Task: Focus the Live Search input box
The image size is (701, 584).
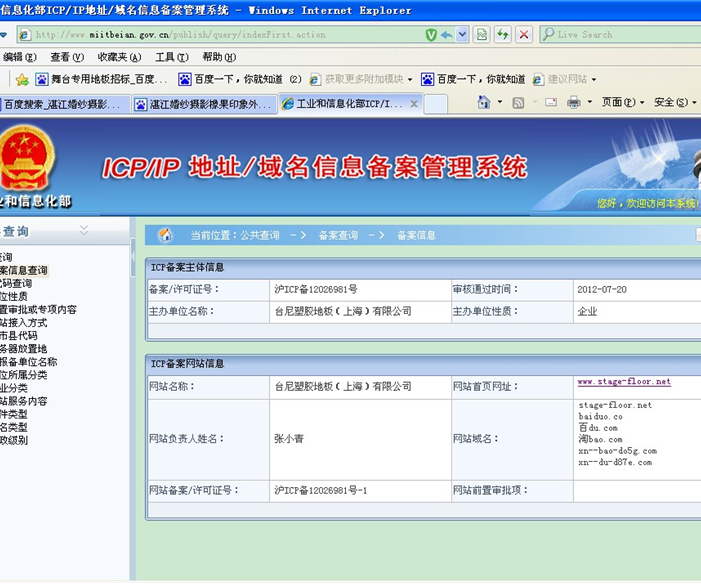Action: click(626, 34)
